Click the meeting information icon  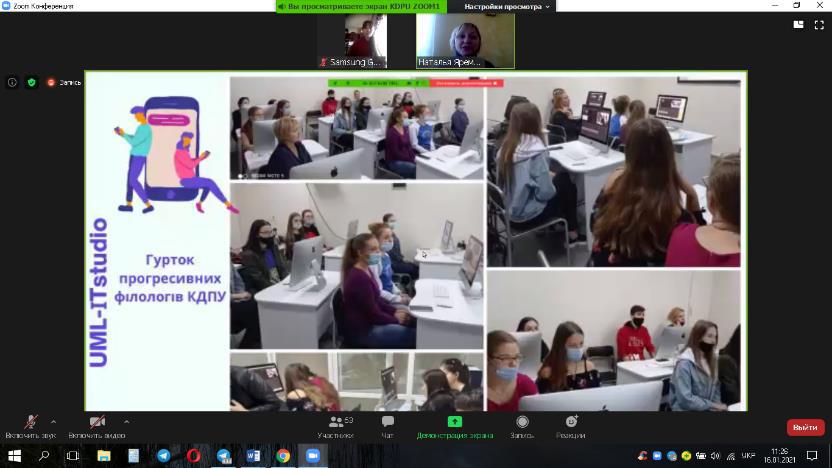(12, 82)
